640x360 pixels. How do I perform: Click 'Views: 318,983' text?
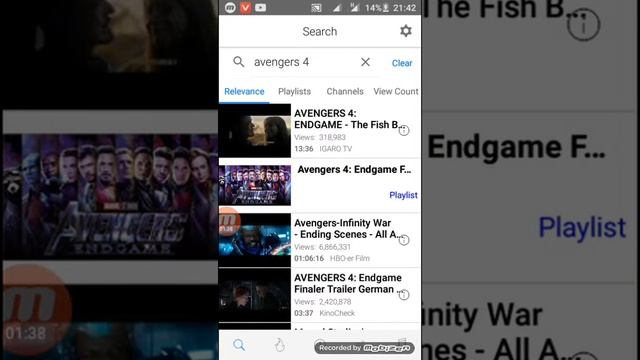coord(320,137)
